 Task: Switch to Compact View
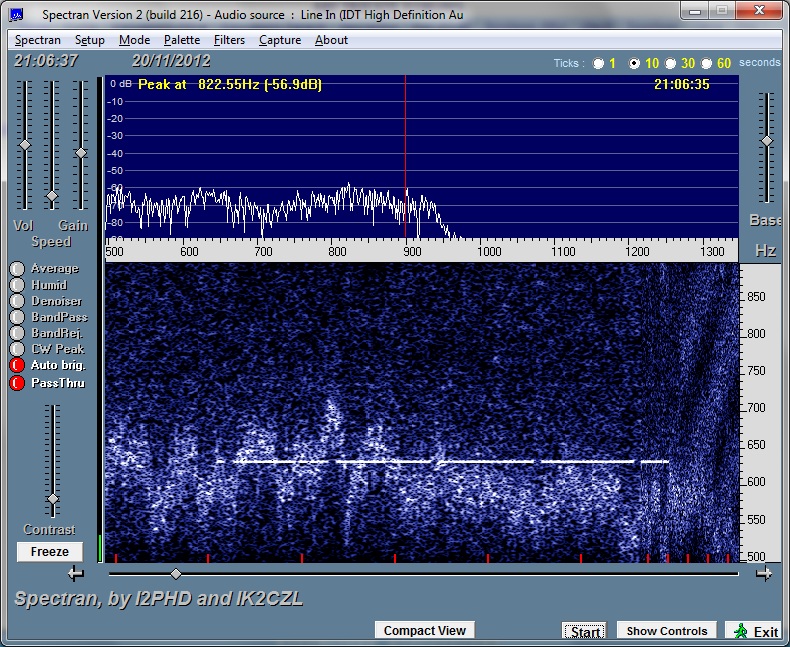click(x=424, y=630)
